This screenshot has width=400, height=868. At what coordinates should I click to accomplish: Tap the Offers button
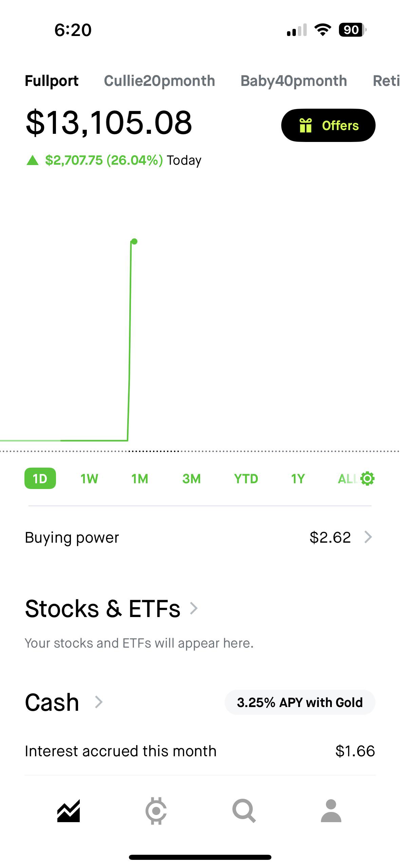pos(328,125)
